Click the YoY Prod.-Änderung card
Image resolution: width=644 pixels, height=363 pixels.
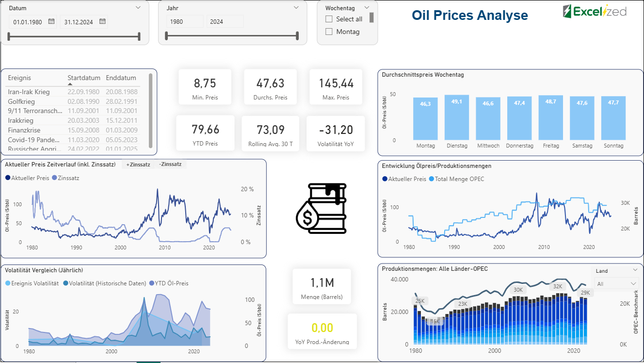tap(322, 332)
